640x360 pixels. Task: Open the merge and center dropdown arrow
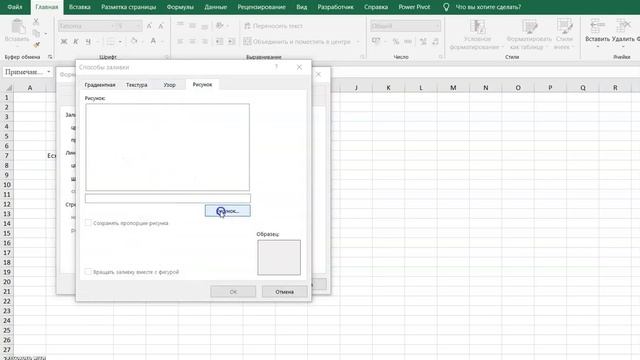358,41
